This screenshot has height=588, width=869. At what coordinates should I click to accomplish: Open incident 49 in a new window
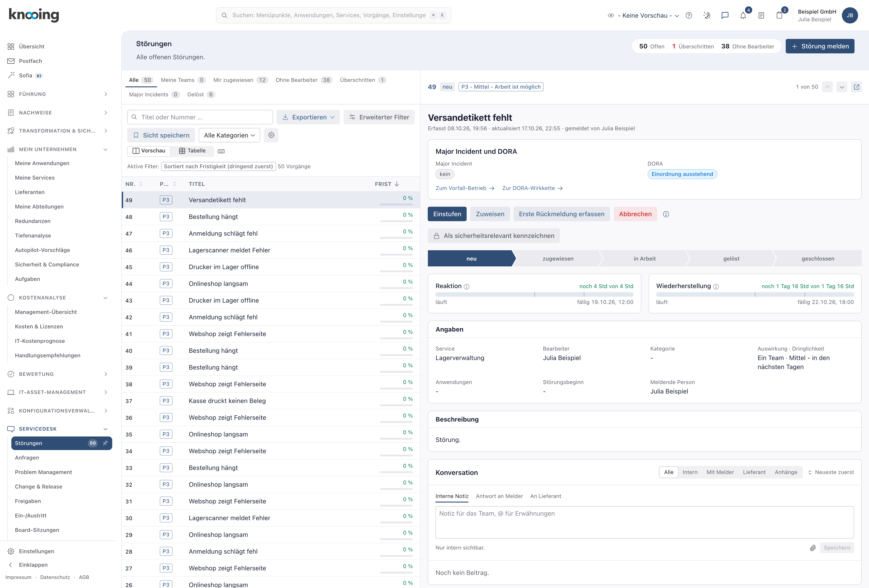(856, 87)
